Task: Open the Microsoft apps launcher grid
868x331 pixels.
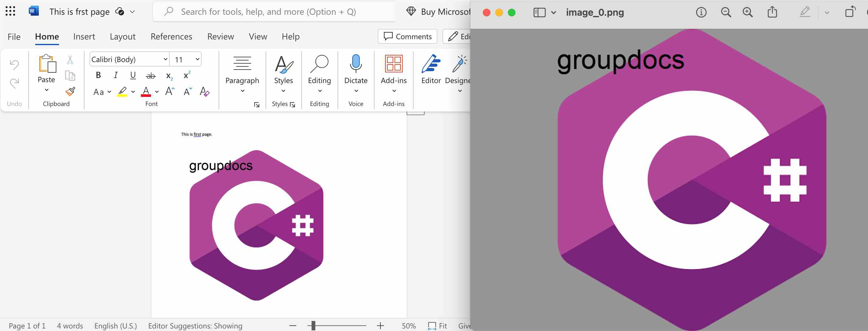Action: 10,12
